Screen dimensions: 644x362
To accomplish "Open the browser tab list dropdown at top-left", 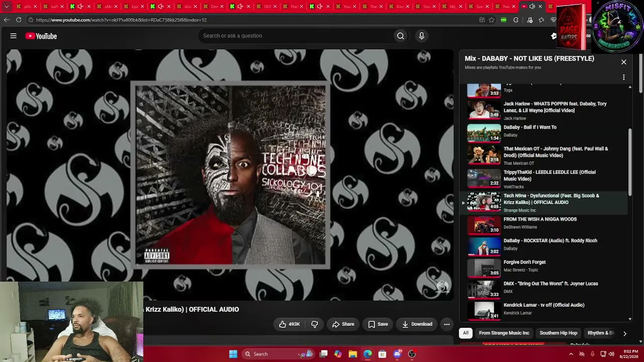I will tap(7, 7).
